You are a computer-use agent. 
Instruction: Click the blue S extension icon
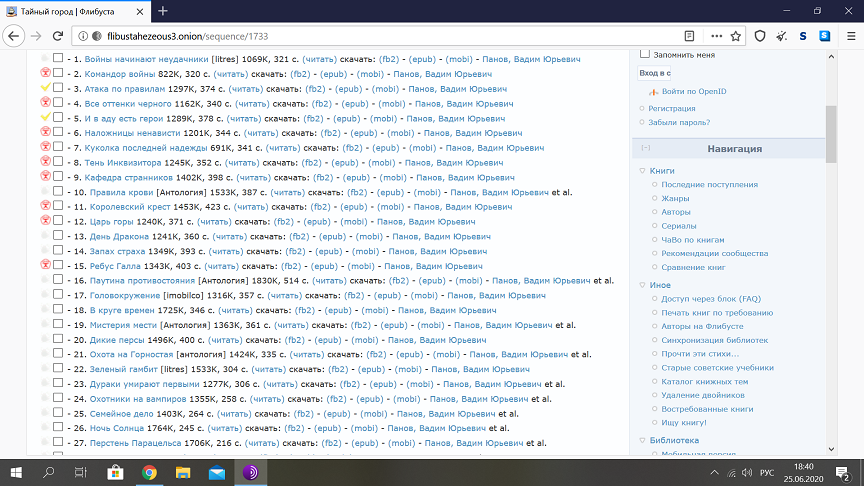pos(803,36)
